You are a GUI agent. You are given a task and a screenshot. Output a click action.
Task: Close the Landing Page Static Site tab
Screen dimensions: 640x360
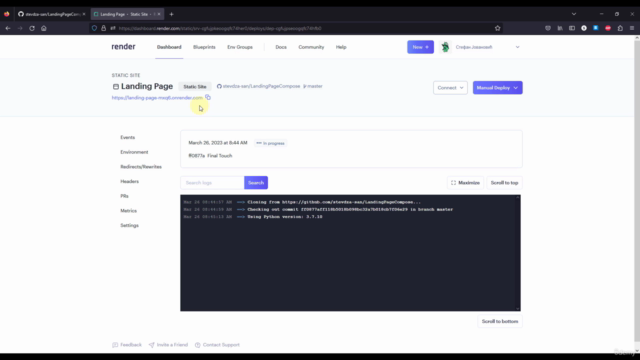tap(159, 14)
